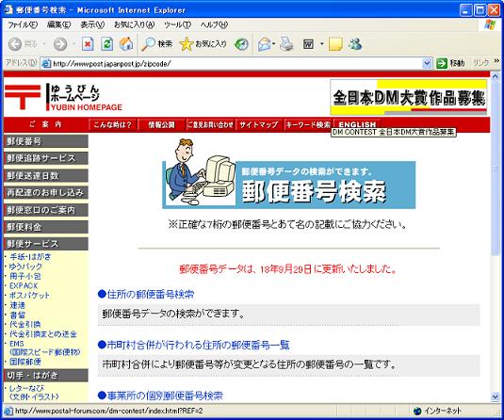504x420 pixels.
Task: Open the ツール(T) menu
Action: 177,24
